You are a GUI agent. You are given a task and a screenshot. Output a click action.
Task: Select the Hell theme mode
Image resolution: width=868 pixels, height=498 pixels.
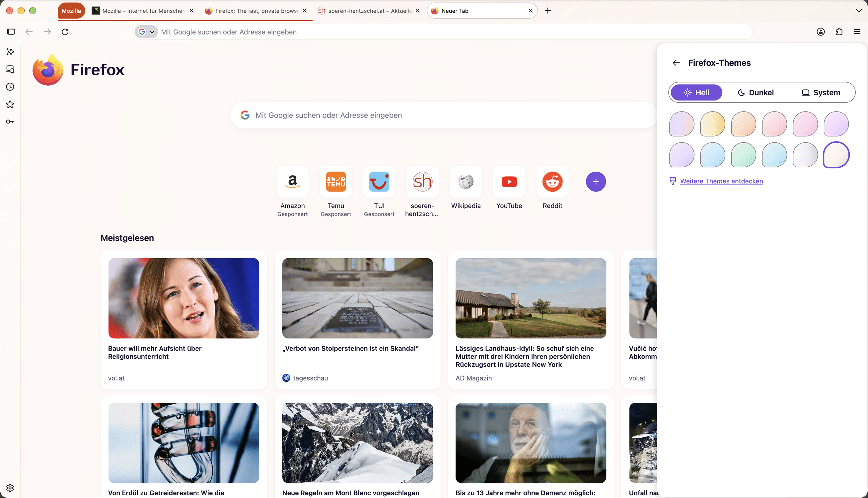(x=696, y=92)
